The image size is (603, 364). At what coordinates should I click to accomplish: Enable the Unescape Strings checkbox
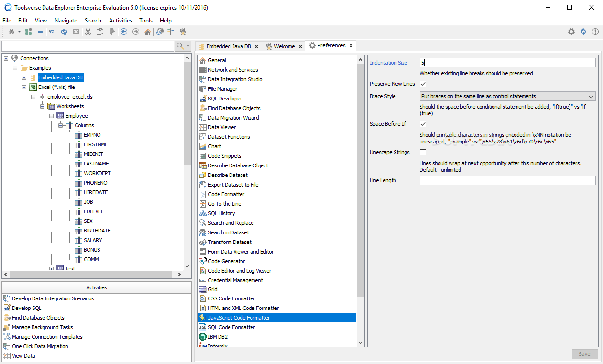423,153
